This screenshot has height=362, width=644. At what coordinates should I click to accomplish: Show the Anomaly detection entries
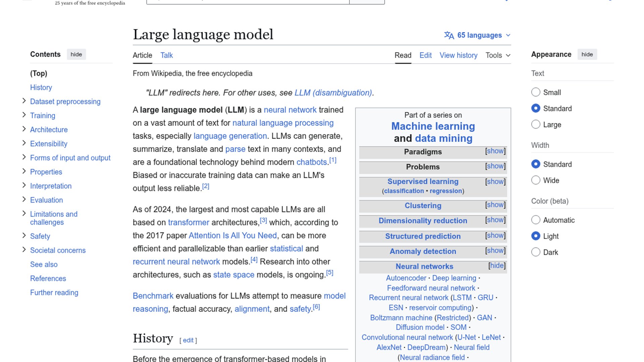(495, 250)
